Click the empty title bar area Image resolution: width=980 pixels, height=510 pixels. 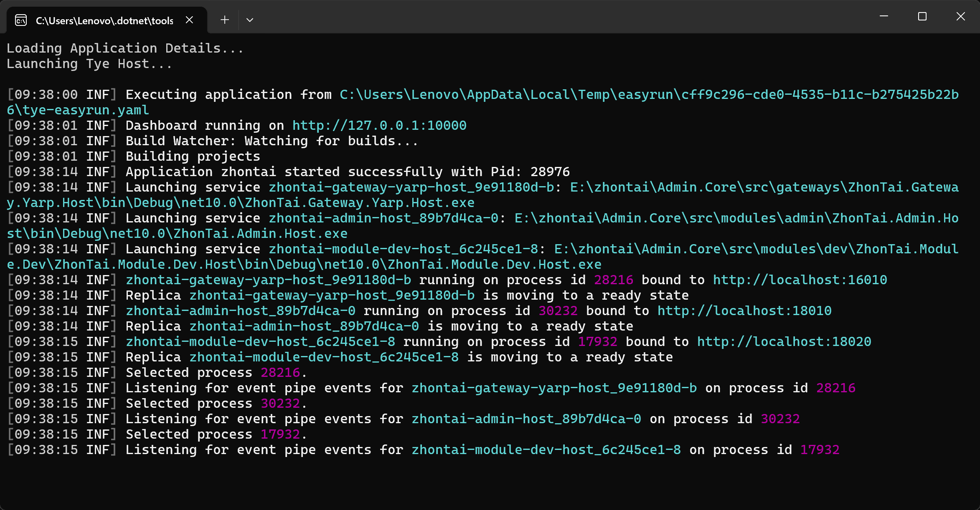tap(543, 17)
